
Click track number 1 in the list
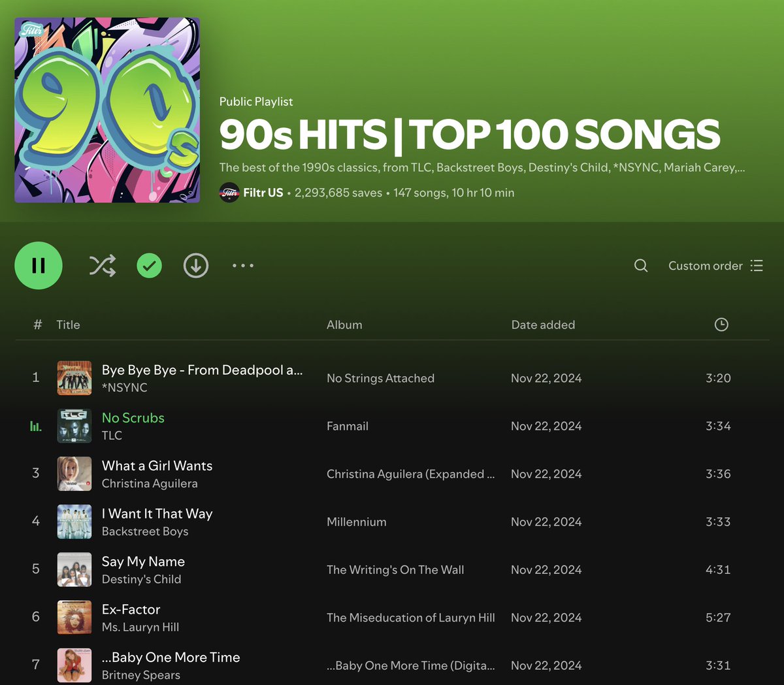(x=36, y=377)
